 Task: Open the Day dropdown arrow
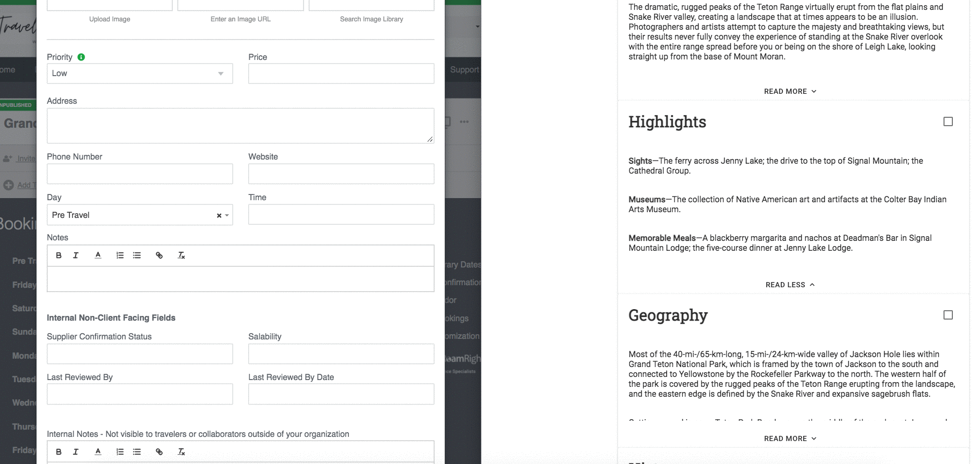pyautogui.click(x=227, y=215)
